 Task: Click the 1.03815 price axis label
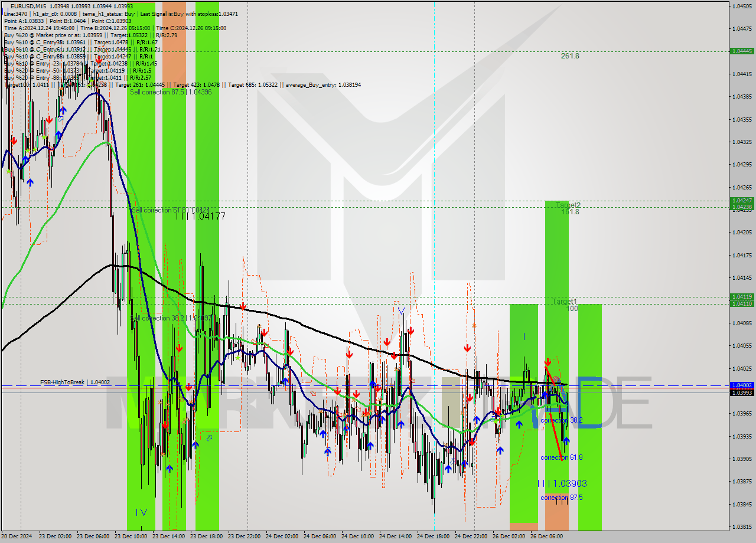pos(742,526)
